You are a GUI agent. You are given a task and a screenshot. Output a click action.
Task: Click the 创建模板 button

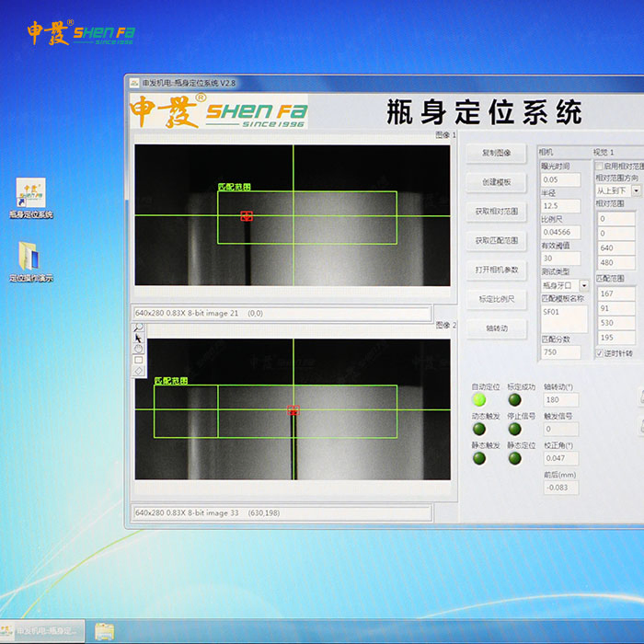click(x=496, y=182)
